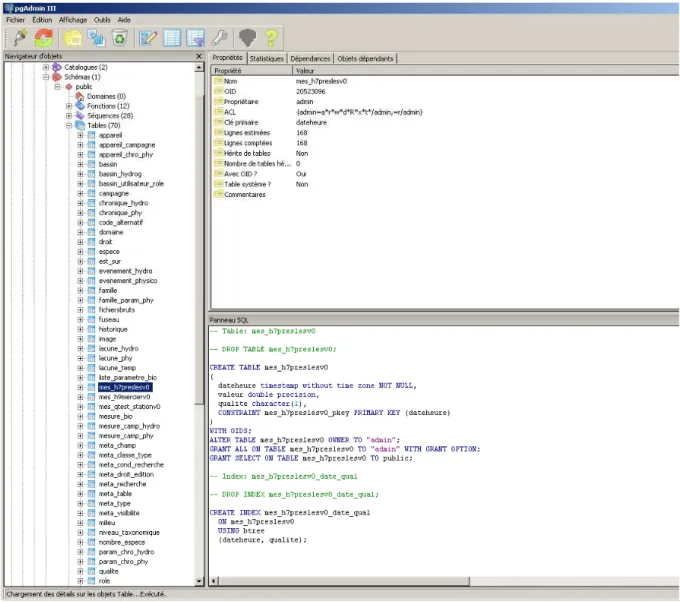The image size is (680, 603).
Task: Expand the Séquences (28) node
Action: pos(69,115)
